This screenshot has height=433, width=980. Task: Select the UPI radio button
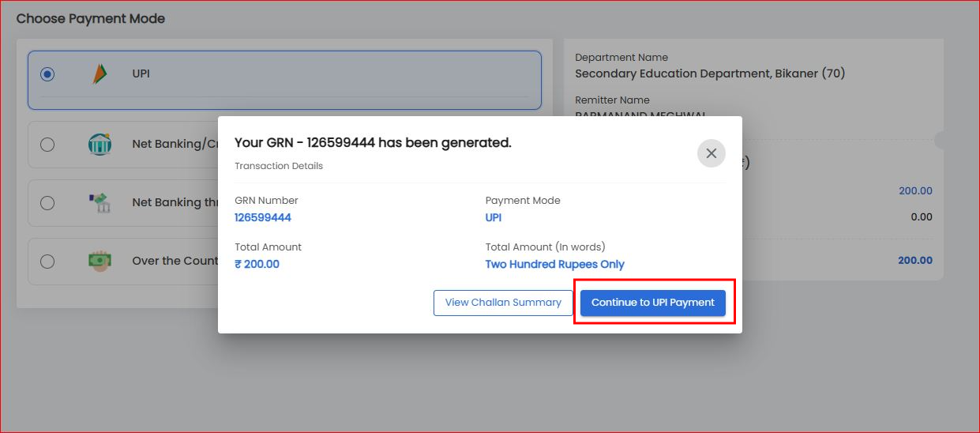coord(47,74)
